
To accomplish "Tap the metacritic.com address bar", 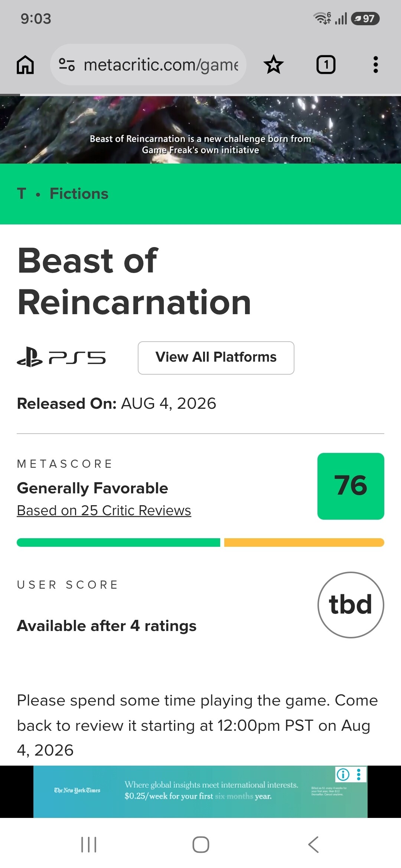I will pos(149,65).
